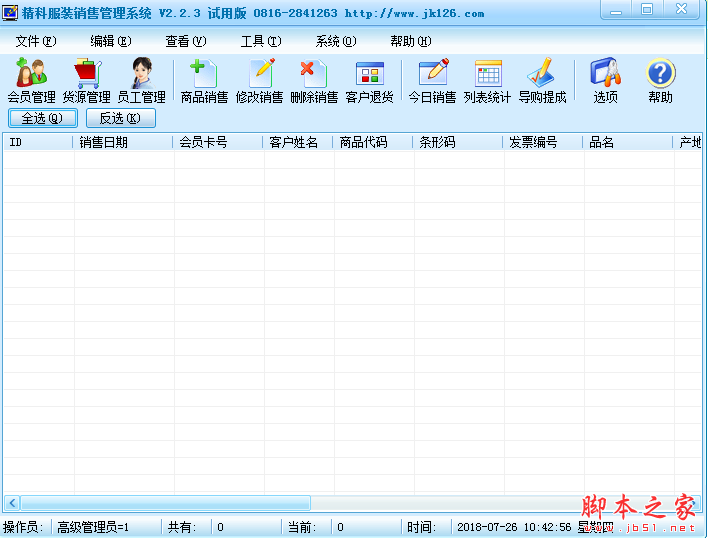
Task: Open the 工具(T) menu
Action: pyautogui.click(x=261, y=42)
